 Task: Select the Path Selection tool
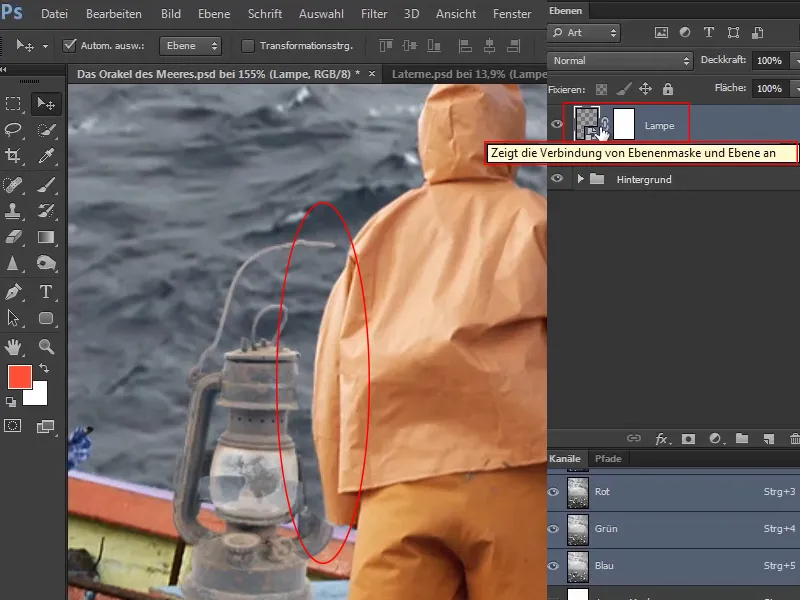13,318
